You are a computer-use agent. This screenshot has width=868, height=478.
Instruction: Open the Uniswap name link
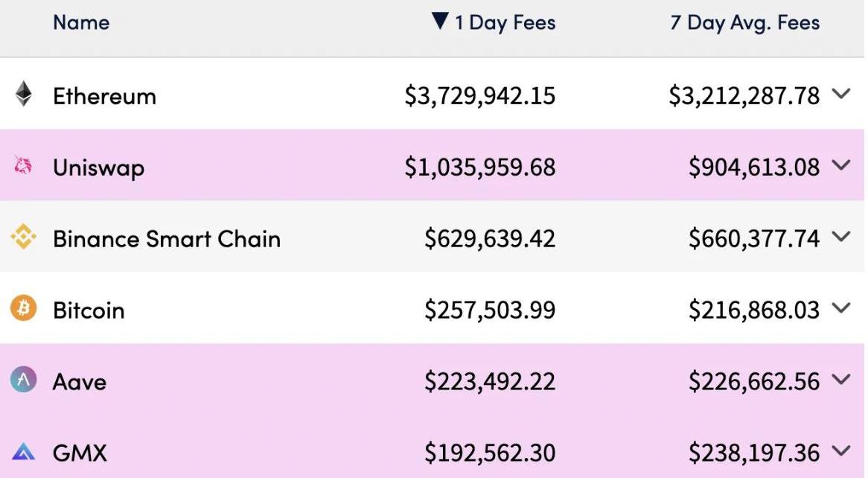[x=98, y=168]
